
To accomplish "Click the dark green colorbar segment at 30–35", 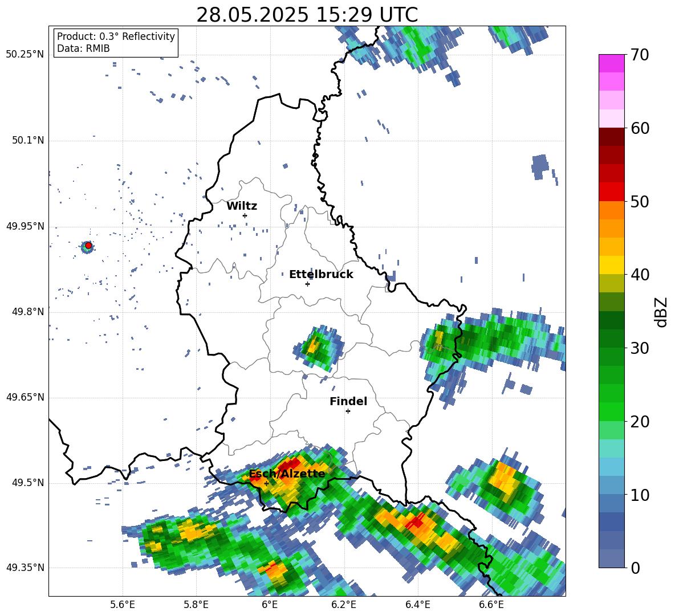I will pyautogui.click(x=611, y=320).
